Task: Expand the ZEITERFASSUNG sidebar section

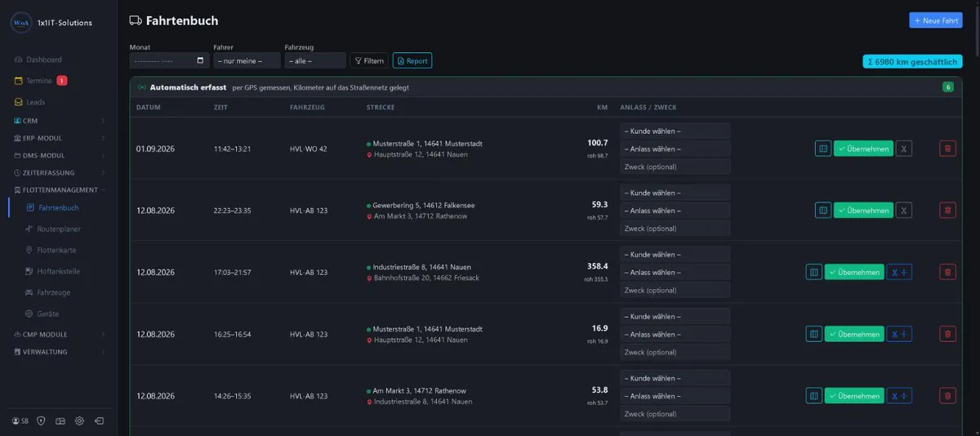Action: 59,172
